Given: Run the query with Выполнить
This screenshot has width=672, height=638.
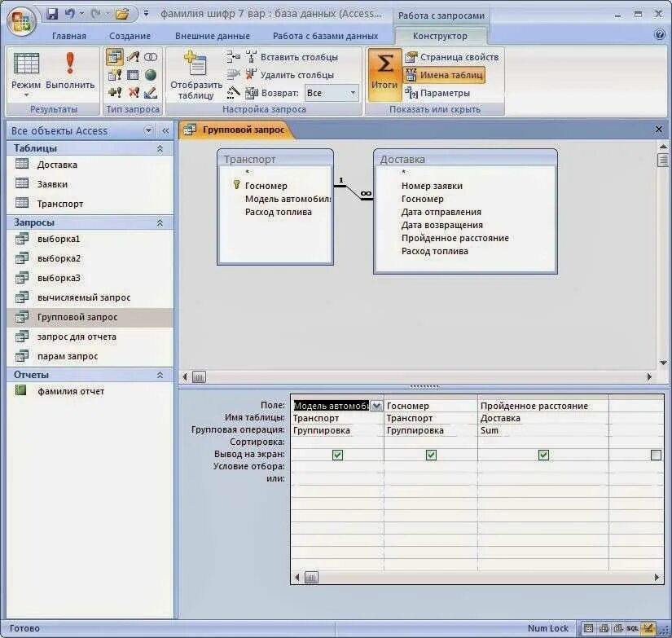Looking at the screenshot, I should tap(70, 71).
